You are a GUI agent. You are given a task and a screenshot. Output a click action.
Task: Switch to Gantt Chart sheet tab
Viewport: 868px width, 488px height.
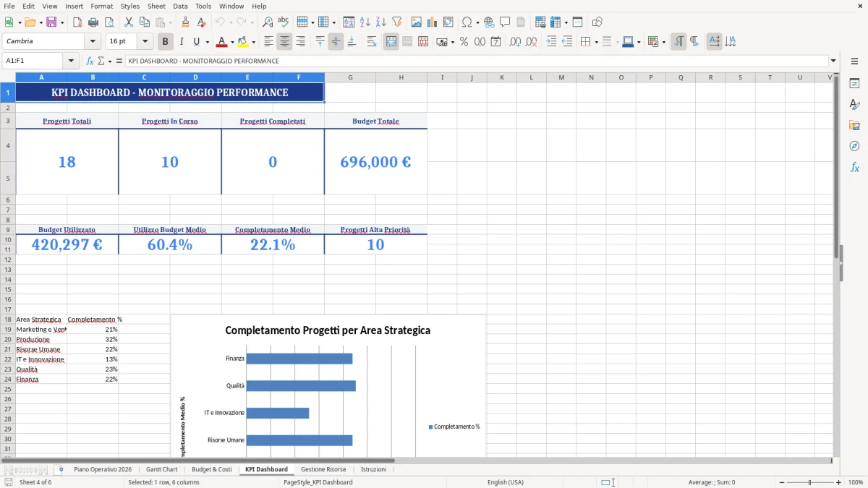pyautogui.click(x=161, y=469)
